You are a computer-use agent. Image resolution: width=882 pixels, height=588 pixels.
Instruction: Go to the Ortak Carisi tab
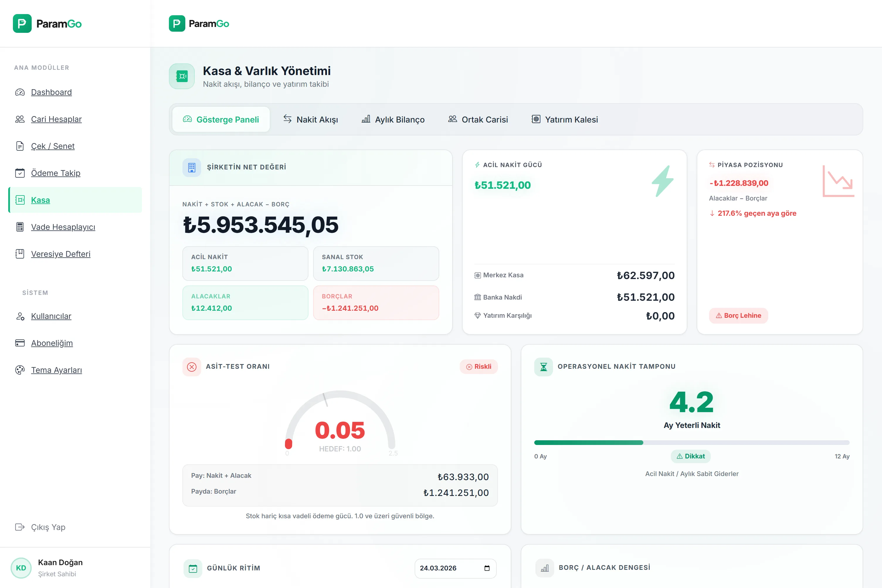[478, 120]
